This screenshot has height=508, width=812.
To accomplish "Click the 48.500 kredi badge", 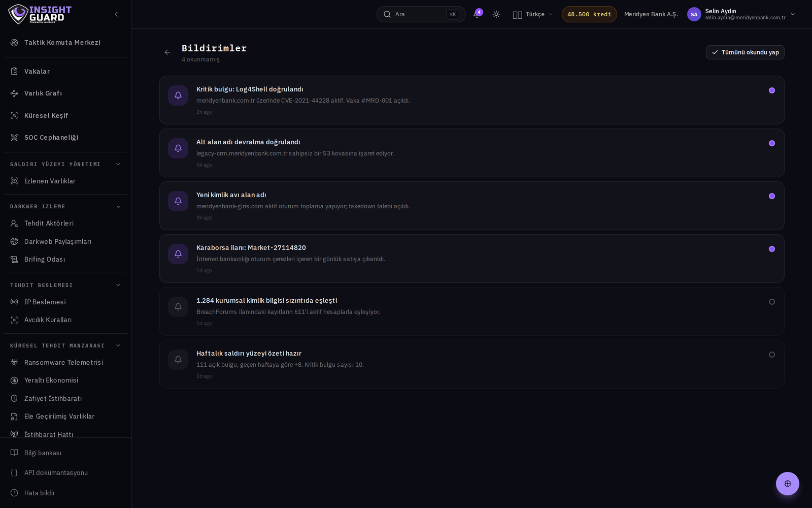I will click(x=589, y=14).
